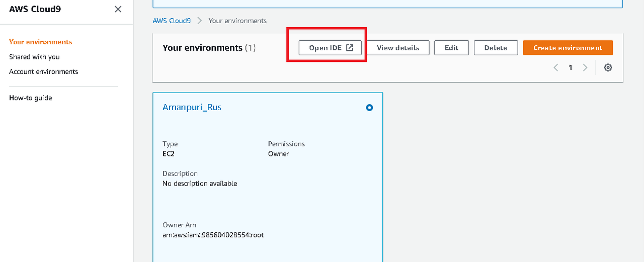644x262 pixels.
Task: Click the Your environments (1) panel heading
Action: [209, 48]
